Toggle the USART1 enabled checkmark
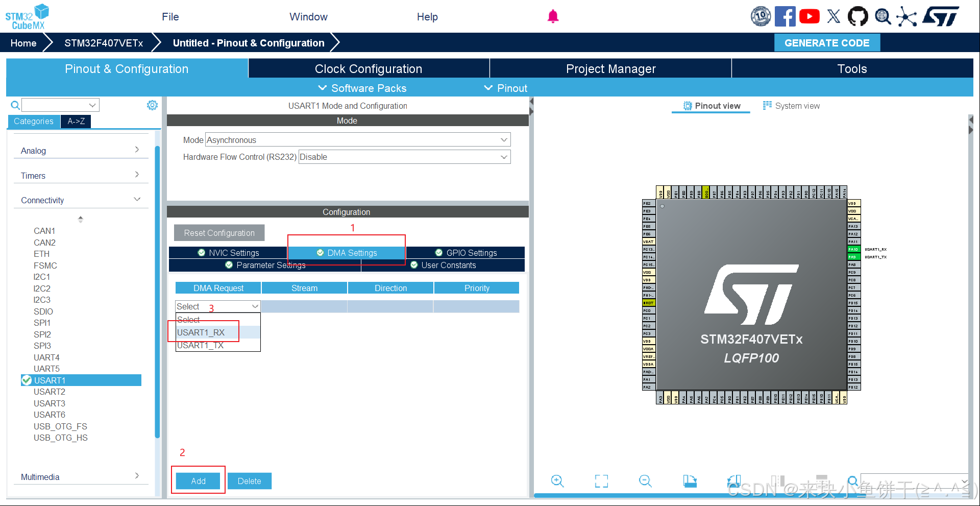The width and height of the screenshot is (980, 506). point(27,380)
